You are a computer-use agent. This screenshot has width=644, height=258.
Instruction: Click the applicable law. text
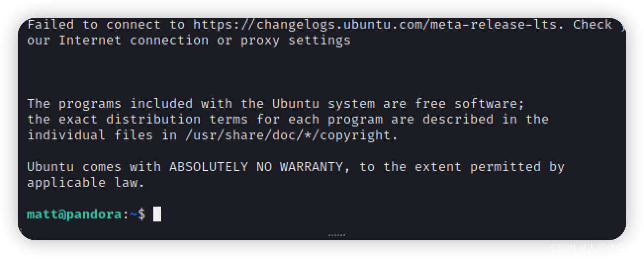click(x=86, y=183)
